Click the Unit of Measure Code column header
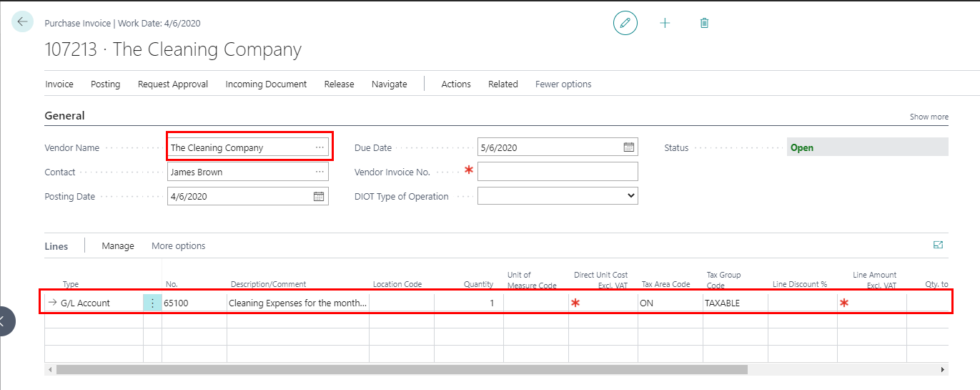The height and width of the screenshot is (390, 980). (x=532, y=280)
